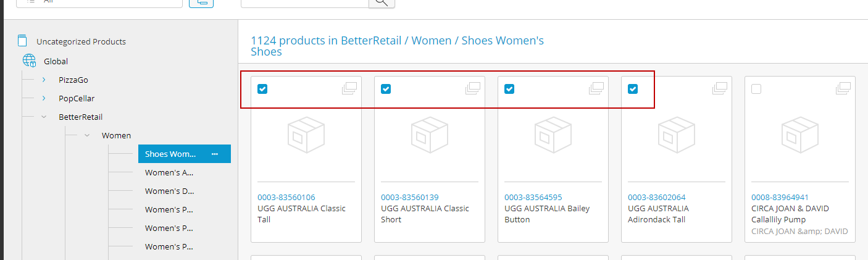Click the placeholder image of UGG Classic Short
The width and height of the screenshot is (868, 260).
(x=430, y=135)
